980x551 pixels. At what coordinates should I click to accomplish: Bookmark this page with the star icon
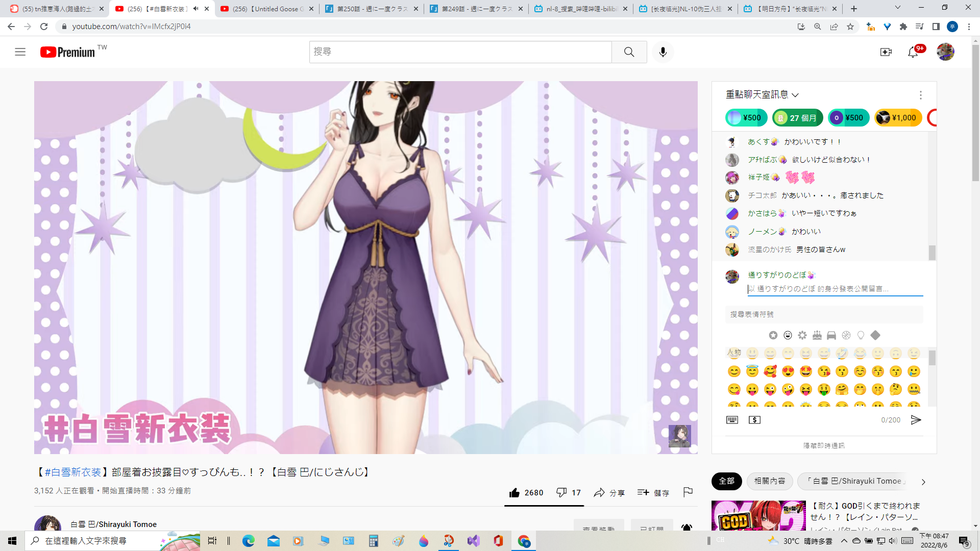coord(850,27)
